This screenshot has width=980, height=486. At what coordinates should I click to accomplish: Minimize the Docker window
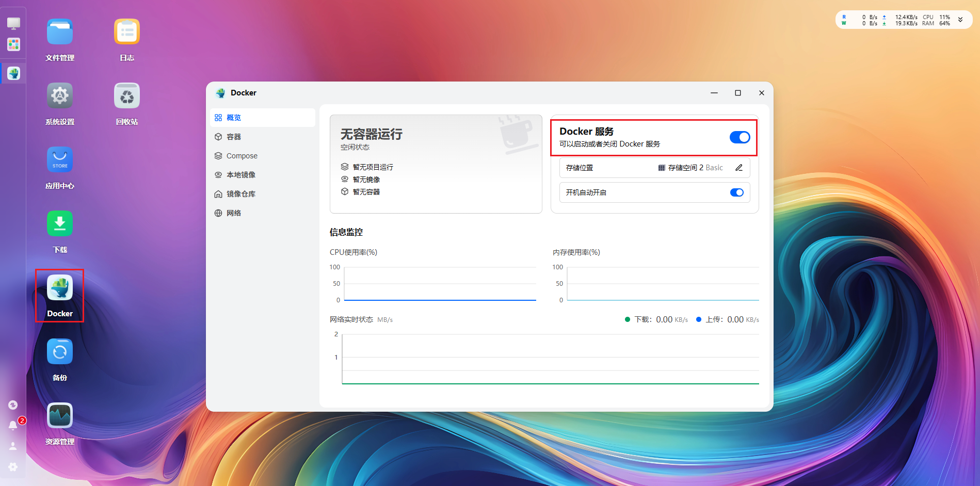tap(714, 93)
